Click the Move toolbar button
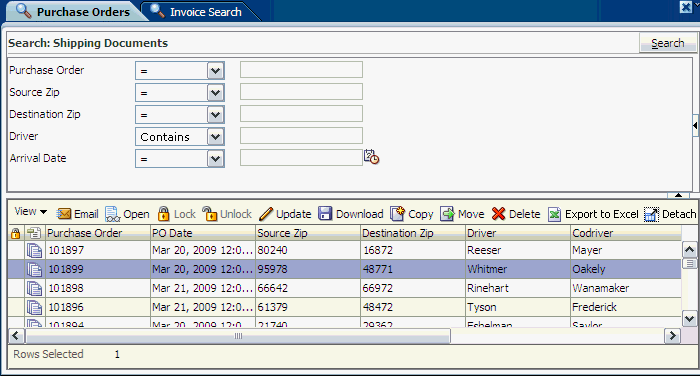Screen dimensions: 700x376 point(462,214)
